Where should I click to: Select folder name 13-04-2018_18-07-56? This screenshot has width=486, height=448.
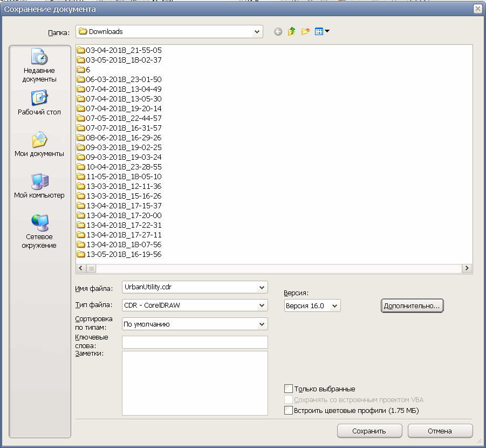tap(124, 245)
